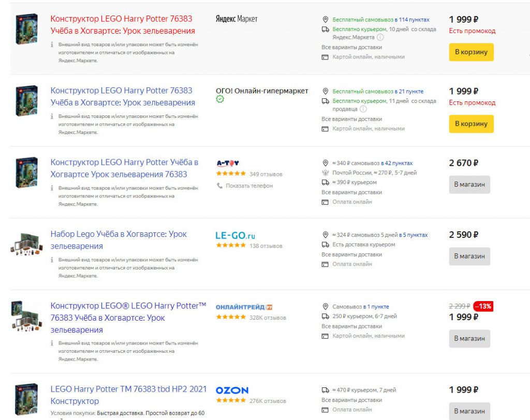Expand delivery options for ОГО! Онлайн-гипермаркет offer
Viewport: 530px width, 420px height.
pyautogui.click(x=351, y=119)
